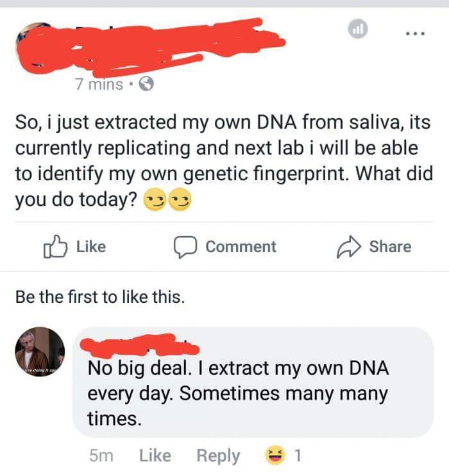Like the "No big deal" comment
The image size is (449, 476).
coord(155,456)
